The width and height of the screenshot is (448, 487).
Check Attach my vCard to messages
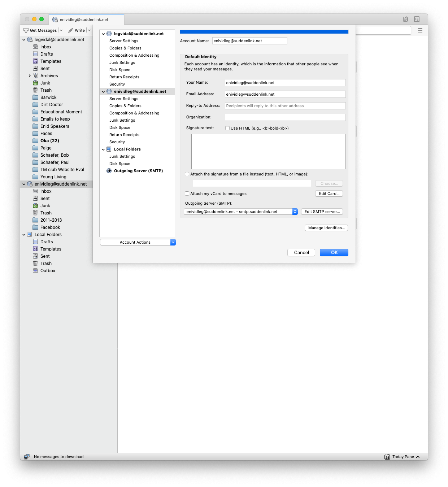[x=187, y=194]
